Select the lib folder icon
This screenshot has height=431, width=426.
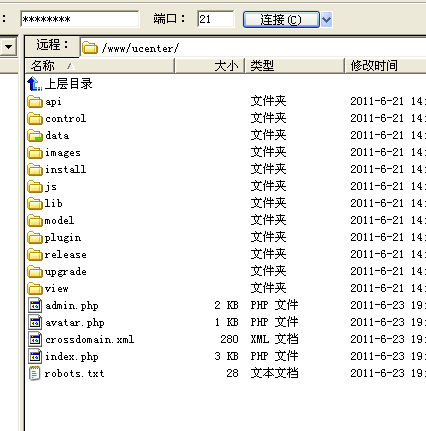click(35, 204)
